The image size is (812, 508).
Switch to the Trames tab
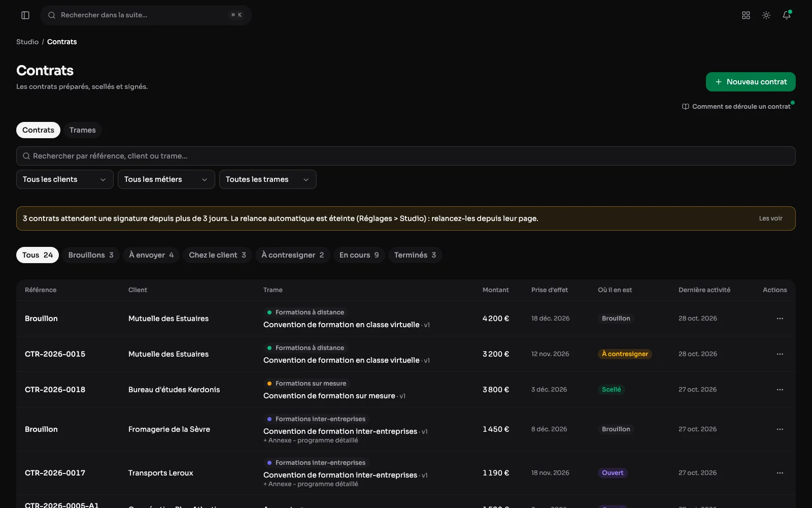(83, 130)
